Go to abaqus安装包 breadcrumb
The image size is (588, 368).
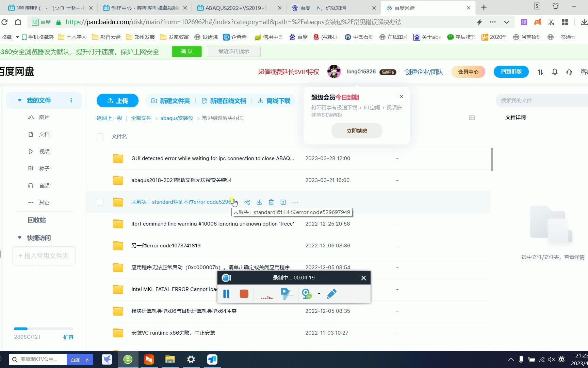[x=177, y=118]
